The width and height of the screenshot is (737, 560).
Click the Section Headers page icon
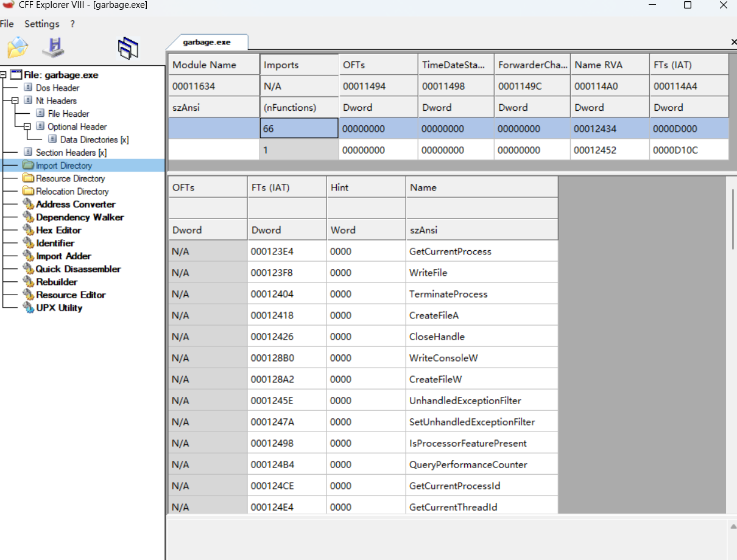[x=27, y=152]
